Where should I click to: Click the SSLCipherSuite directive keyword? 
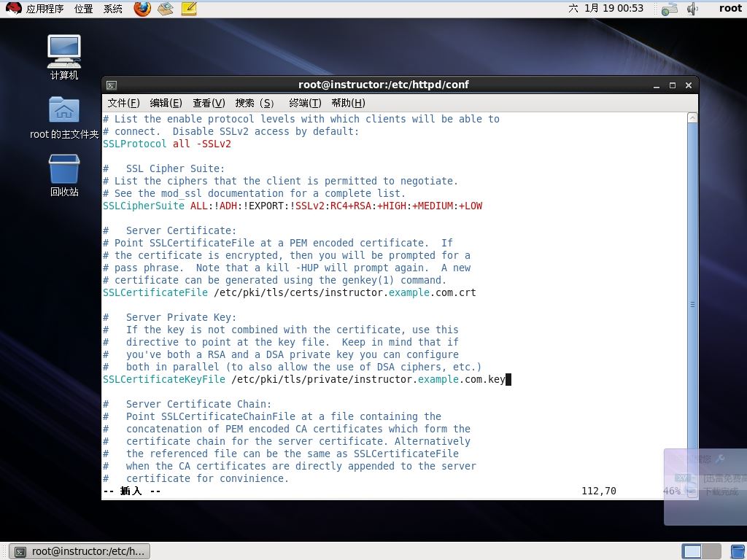click(144, 206)
